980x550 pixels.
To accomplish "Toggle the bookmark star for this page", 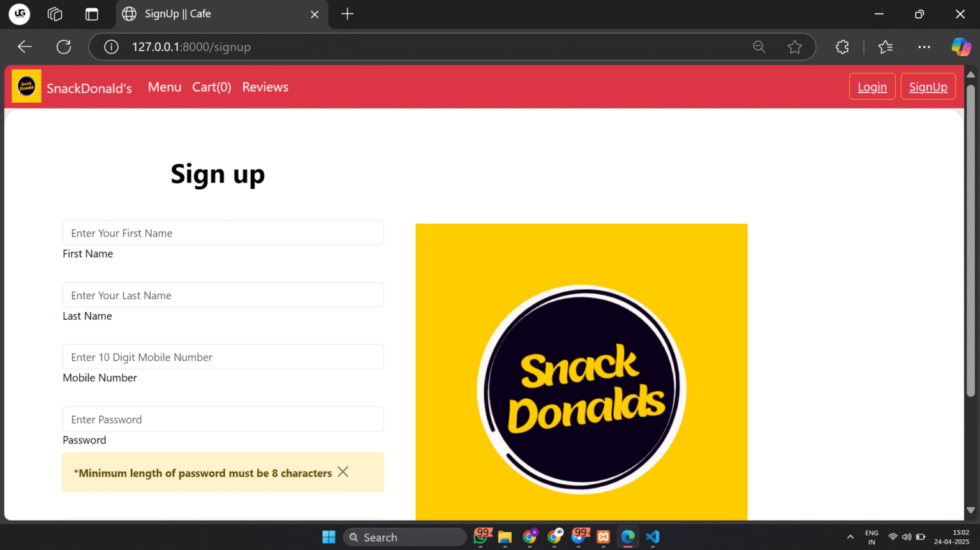I will pyautogui.click(x=795, y=47).
